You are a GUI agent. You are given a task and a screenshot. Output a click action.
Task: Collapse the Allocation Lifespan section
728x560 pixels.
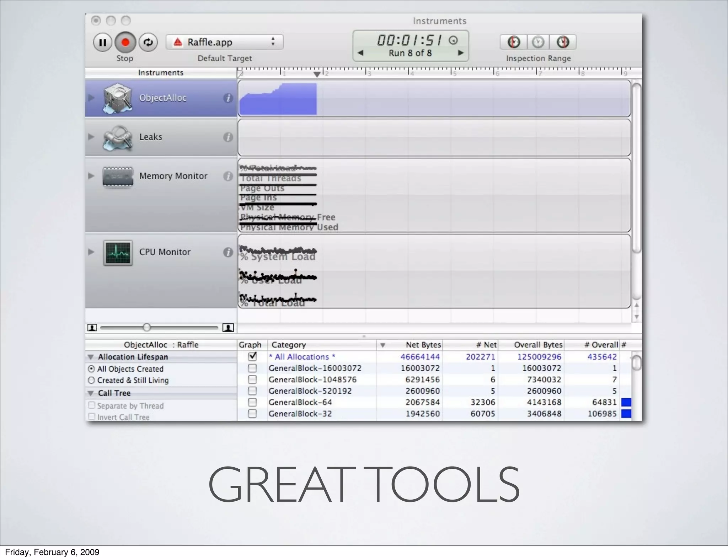pos(91,357)
